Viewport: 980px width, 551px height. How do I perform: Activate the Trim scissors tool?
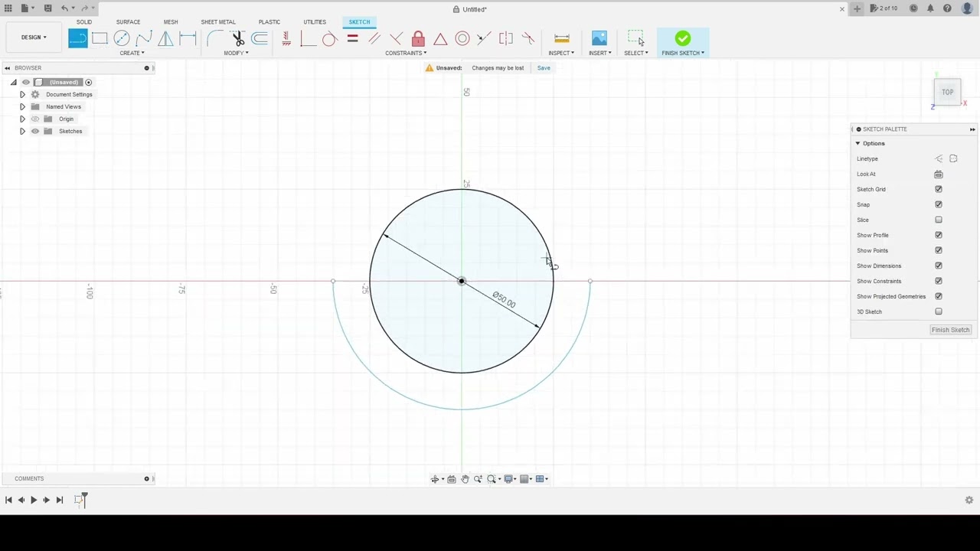(238, 38)
